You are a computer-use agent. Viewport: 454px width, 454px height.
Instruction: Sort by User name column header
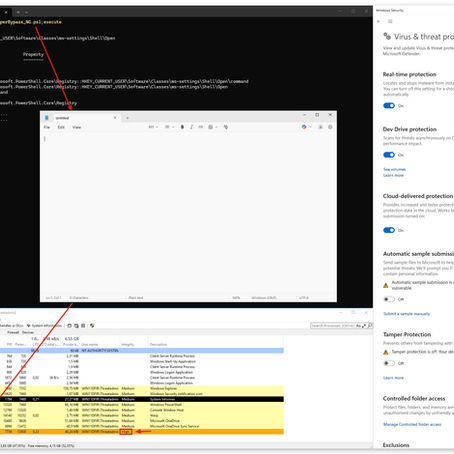[90, 344]
